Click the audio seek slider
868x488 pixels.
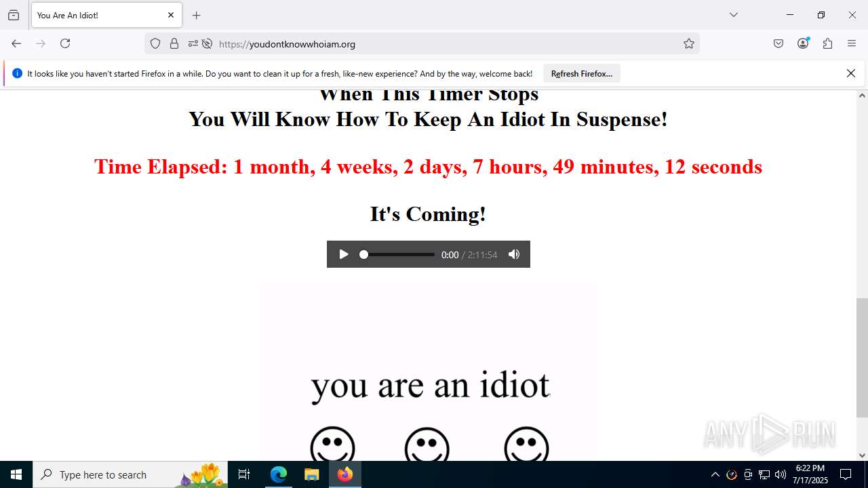pos(397,254)
